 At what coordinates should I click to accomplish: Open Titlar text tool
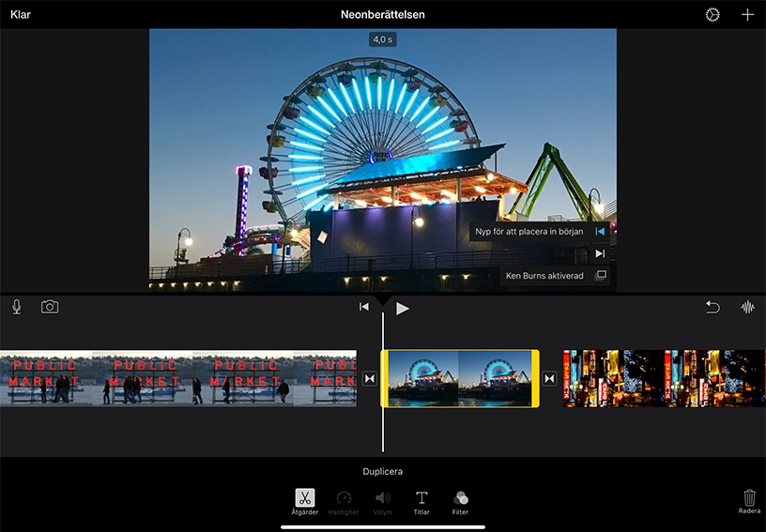(421, 502)
